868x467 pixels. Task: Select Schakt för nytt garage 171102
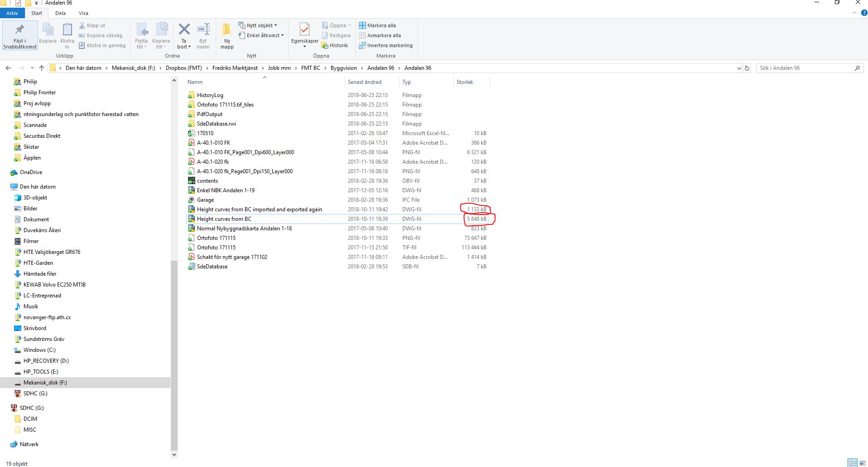pyautogui.click(x=337, y=257)
